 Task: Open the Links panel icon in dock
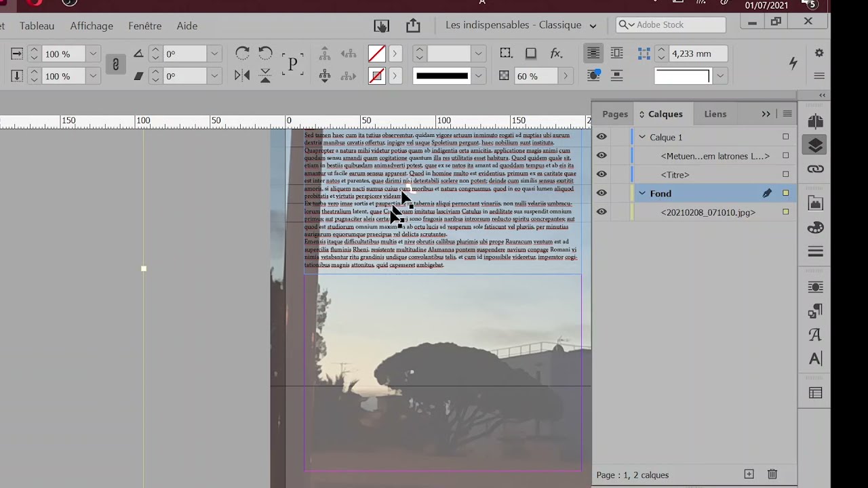[x=815, y=169]
